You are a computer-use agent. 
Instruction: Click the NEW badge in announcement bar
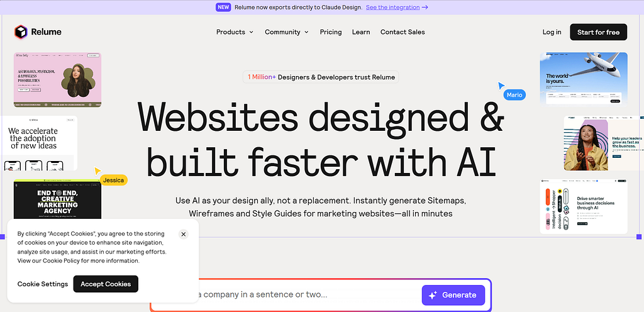pos(223,7)
